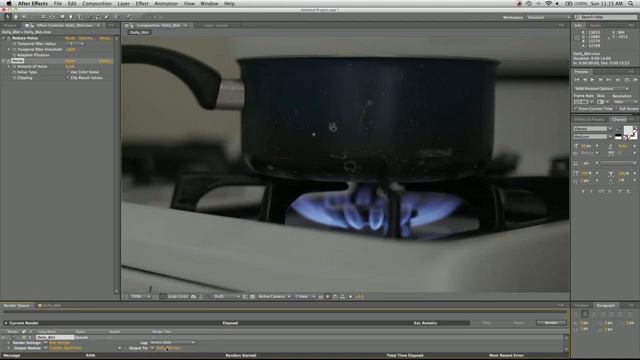Switch to Effects & Presets tab

click(x=589, y=120)
